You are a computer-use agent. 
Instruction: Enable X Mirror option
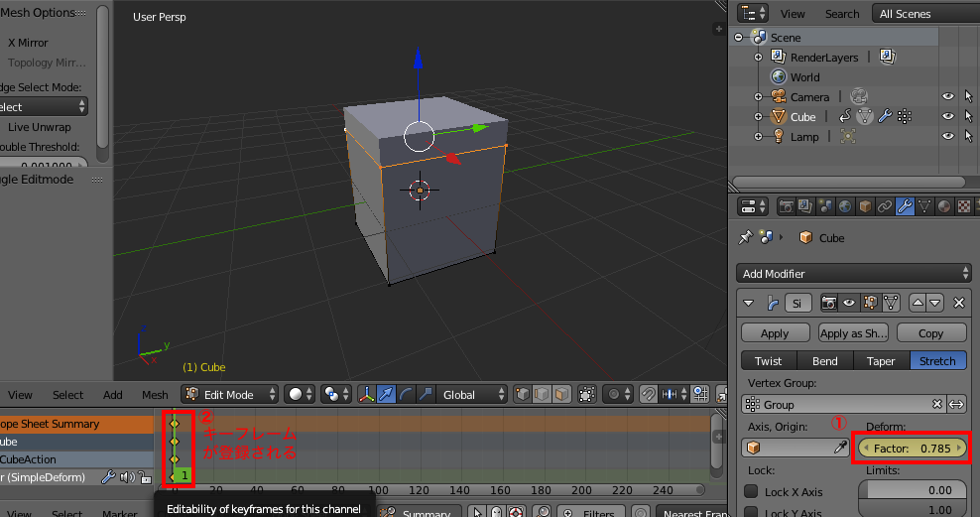28,43
